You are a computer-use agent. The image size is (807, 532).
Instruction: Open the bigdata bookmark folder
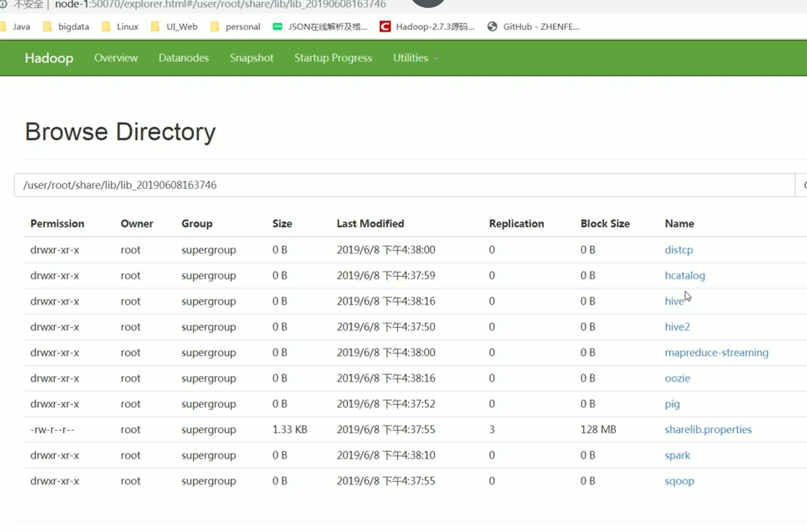click(x=66, y=27)
